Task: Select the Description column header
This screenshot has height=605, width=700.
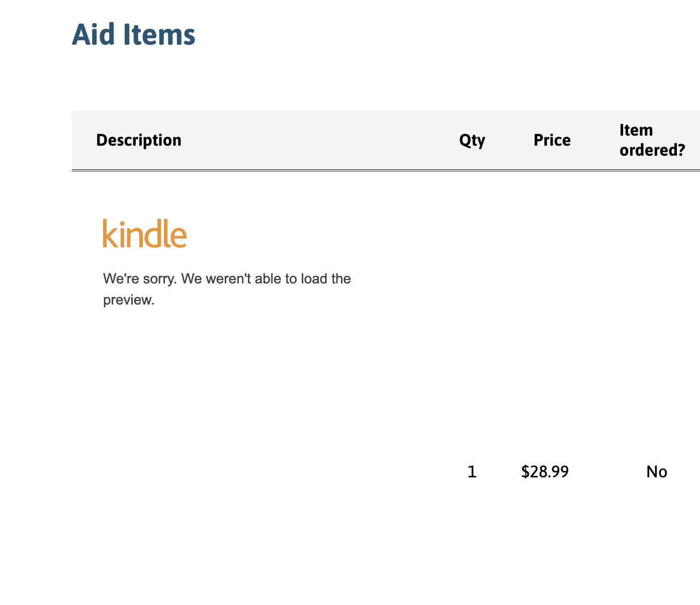Action: coord(139,140)
